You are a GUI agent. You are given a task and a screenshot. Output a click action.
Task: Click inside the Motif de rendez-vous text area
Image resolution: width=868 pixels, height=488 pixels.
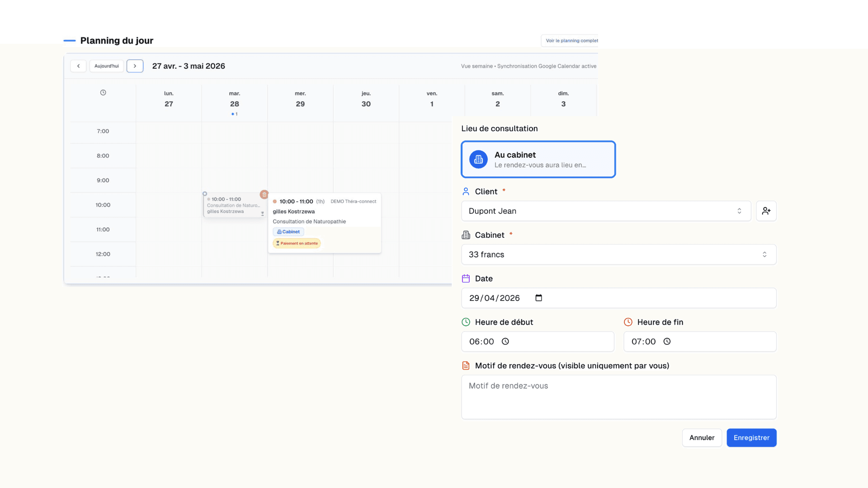(x=618, y=397)
